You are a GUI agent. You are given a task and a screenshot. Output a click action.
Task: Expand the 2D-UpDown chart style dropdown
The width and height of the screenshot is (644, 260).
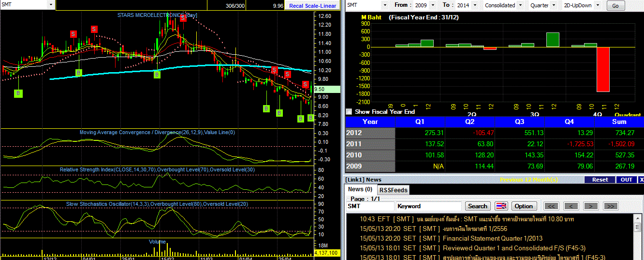[598, 5]
